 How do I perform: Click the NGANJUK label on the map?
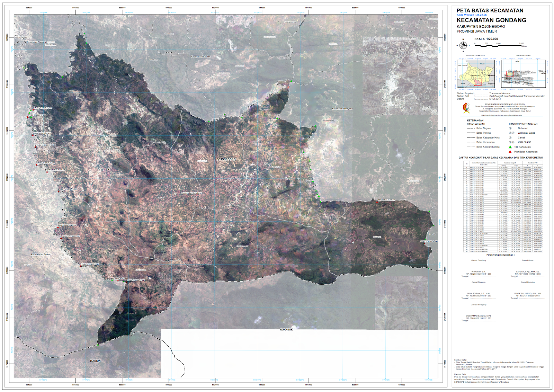286,330
